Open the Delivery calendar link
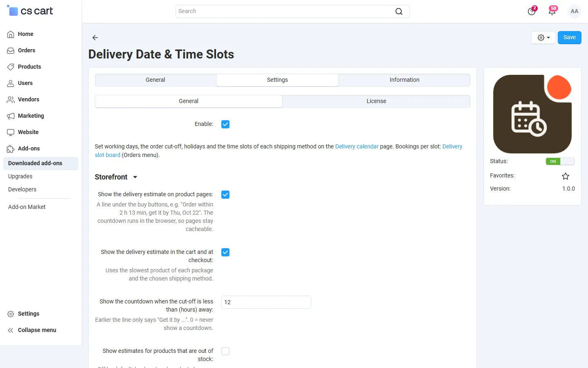588x368 pixels. [357, 146]
